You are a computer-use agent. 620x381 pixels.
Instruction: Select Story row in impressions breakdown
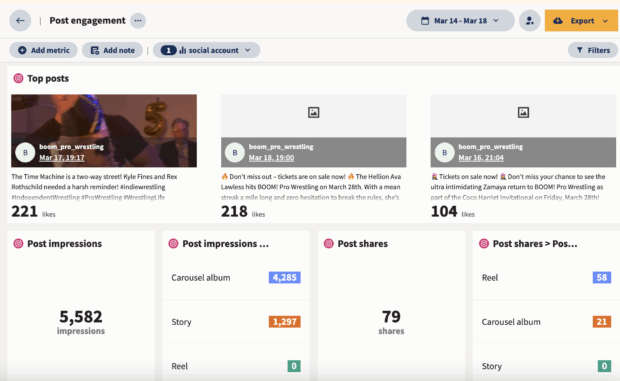click(x=236, y=322)
